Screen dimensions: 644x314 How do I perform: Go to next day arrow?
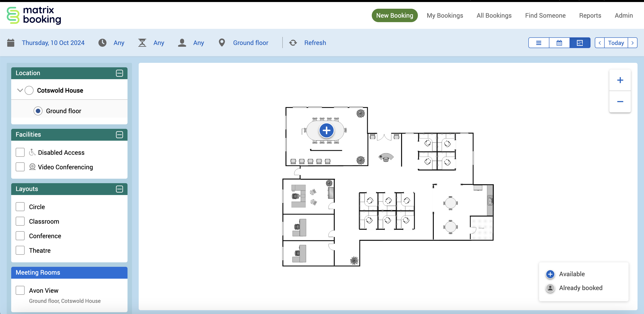(x=632, y=43)
